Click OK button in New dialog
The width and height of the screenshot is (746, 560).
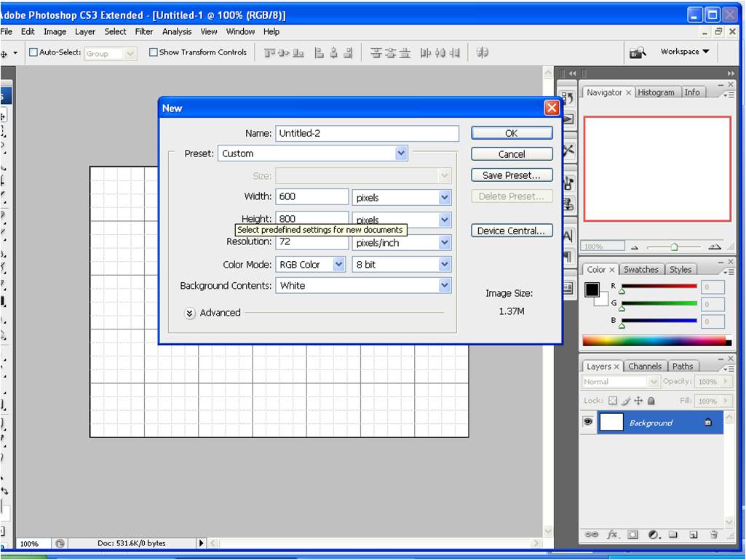[x=512, y=133]
